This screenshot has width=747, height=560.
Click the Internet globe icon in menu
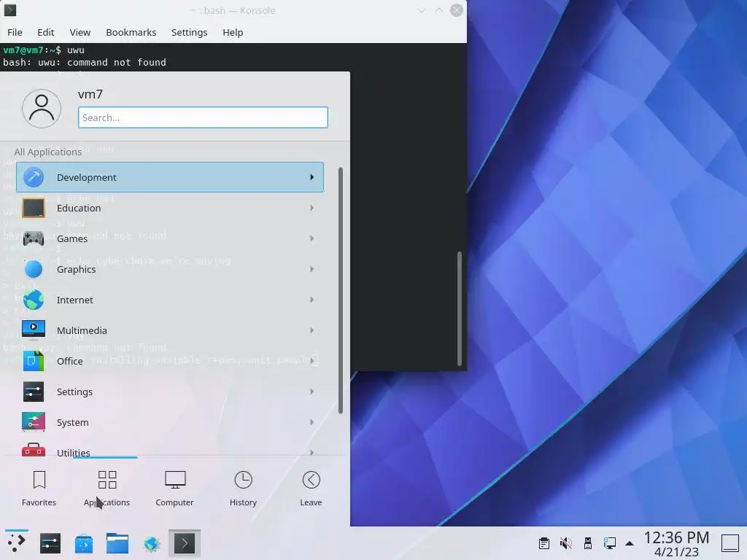coord(34,300)
